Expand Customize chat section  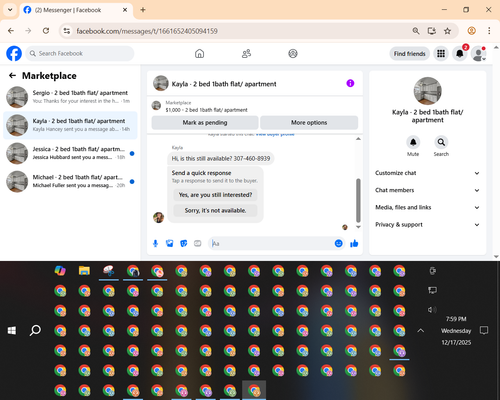[x=428, y=173]
